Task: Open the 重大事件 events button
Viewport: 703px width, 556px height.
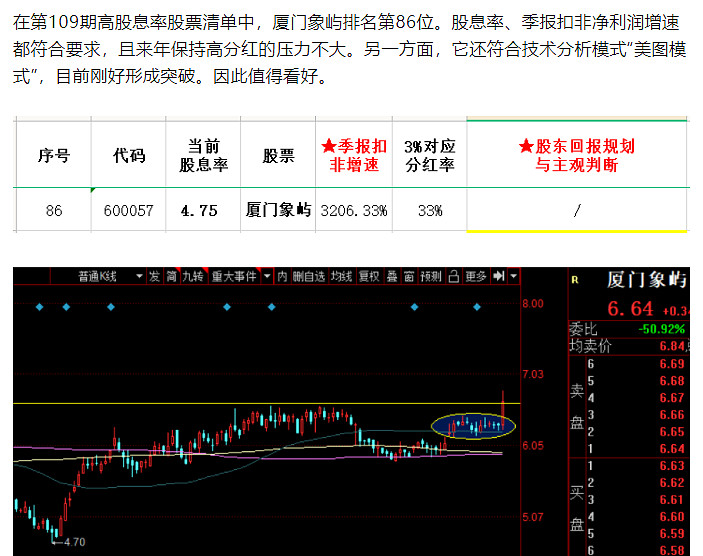Action: [234, 277]
